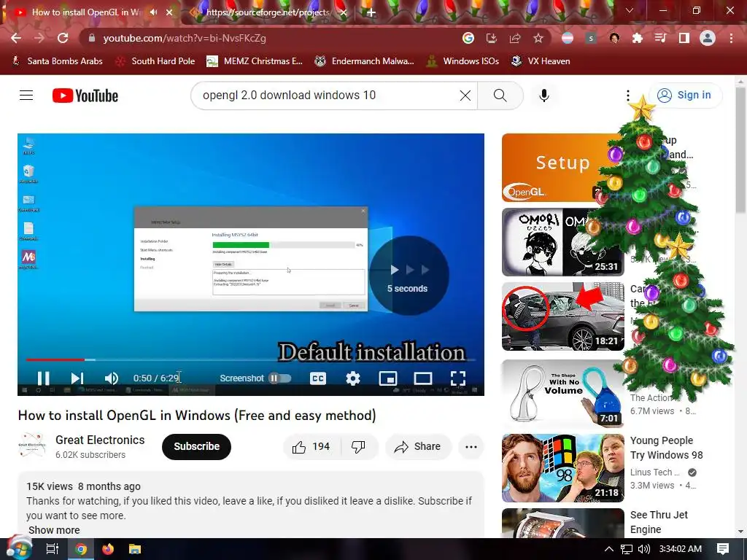Image resolution: width=747 pixels, height=560 pixels.
Task: Click the address bar URL
Action: 185,38
